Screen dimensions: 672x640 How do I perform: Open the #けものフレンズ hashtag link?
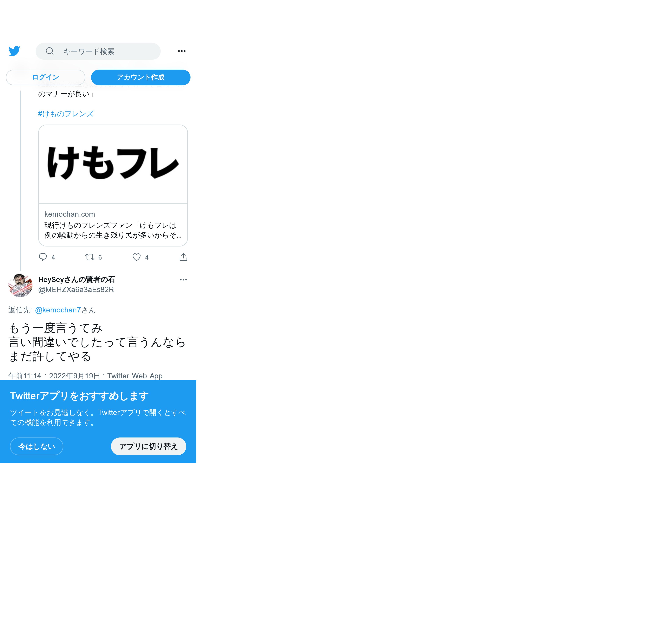[x=66, y=114]
